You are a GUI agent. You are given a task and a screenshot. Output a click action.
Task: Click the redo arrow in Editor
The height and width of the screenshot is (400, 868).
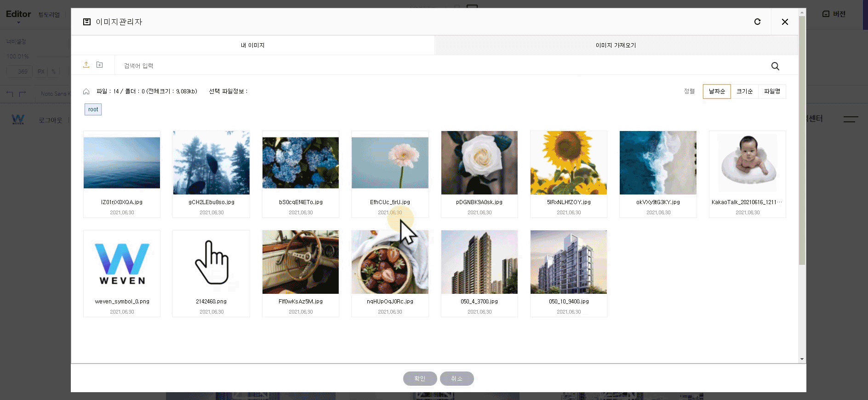pyautogui.click(x=23, y=94)
